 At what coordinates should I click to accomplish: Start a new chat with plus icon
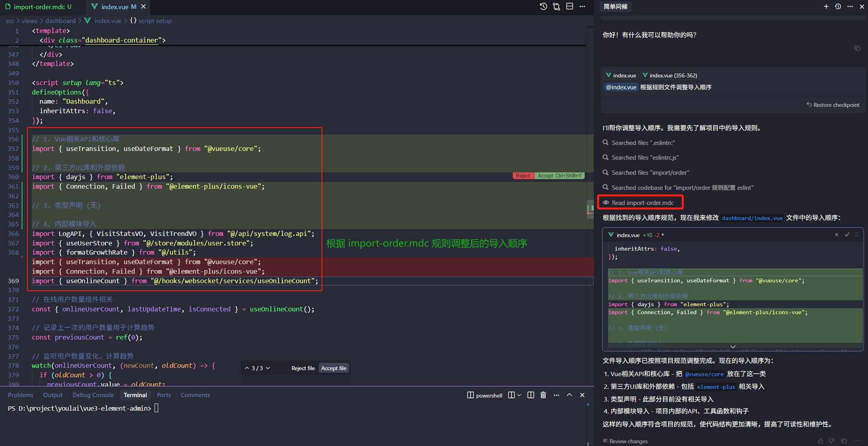826,6
